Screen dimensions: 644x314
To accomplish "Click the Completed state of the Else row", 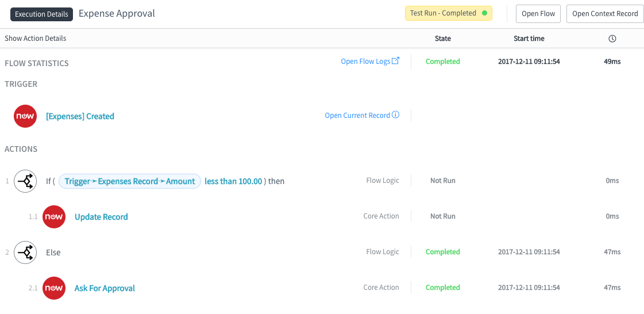I will tap(443, 251).
